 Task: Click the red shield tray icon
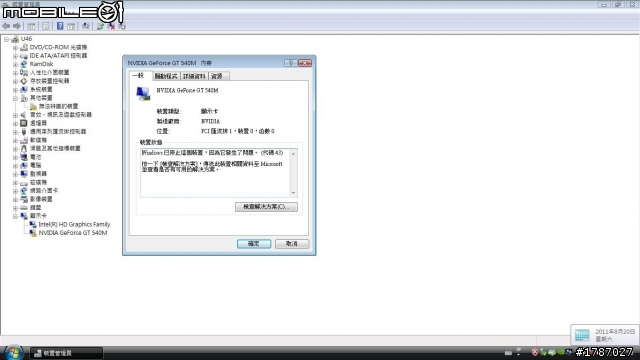click(x=535, y=352)
